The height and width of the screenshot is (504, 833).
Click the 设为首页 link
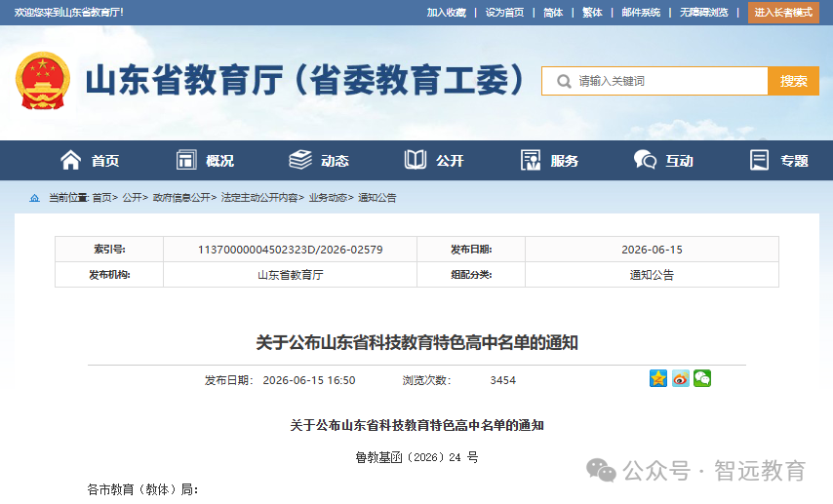point(504,13)
